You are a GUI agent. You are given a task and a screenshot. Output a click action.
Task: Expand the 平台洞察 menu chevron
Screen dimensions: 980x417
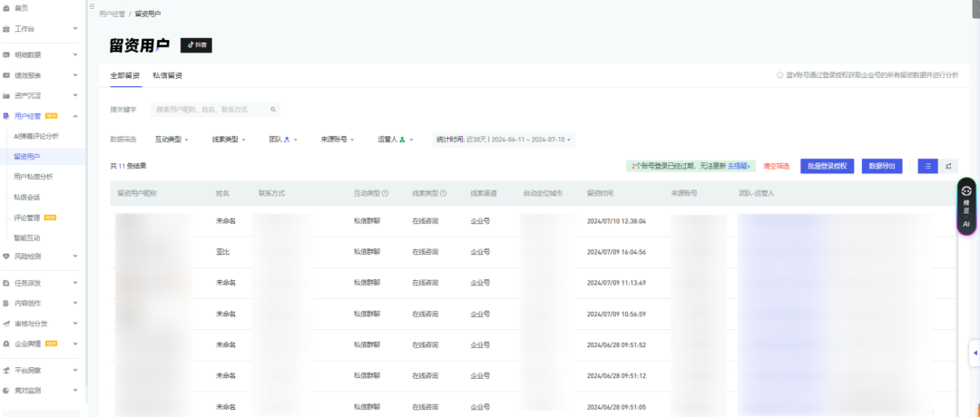[75, 370]
